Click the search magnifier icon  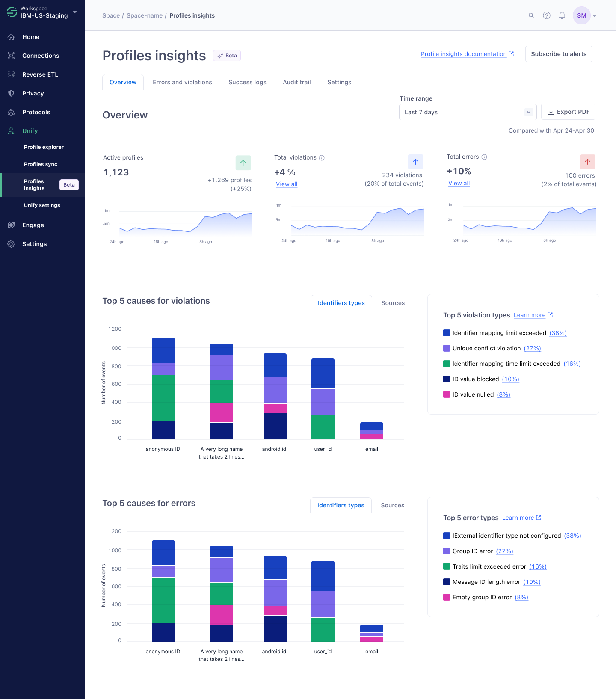(x=531, y=15)
